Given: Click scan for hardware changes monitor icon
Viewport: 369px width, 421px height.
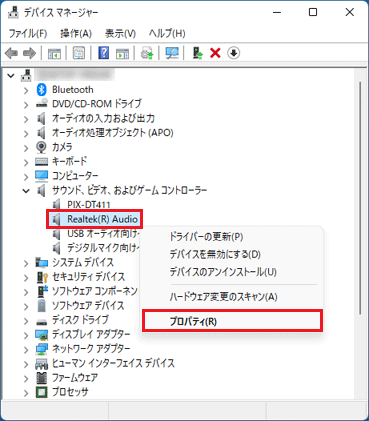Looking at the screenshot, I should 172,53.
